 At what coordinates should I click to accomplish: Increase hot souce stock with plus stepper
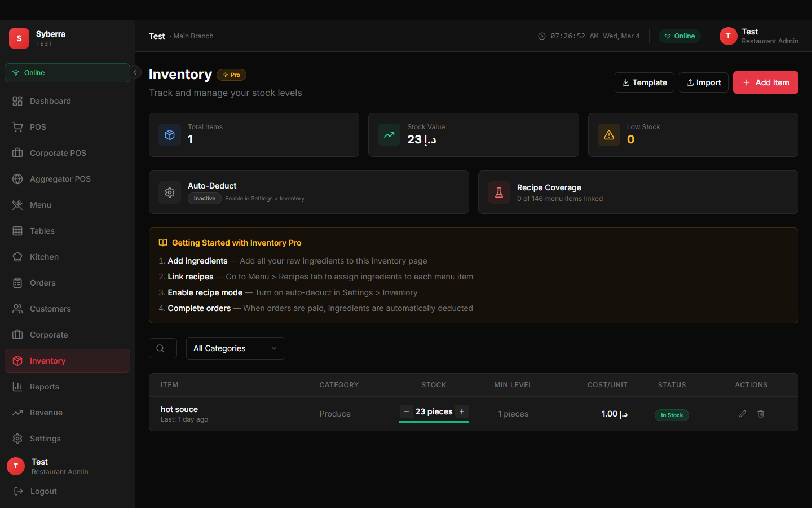[x=462, y=412]
